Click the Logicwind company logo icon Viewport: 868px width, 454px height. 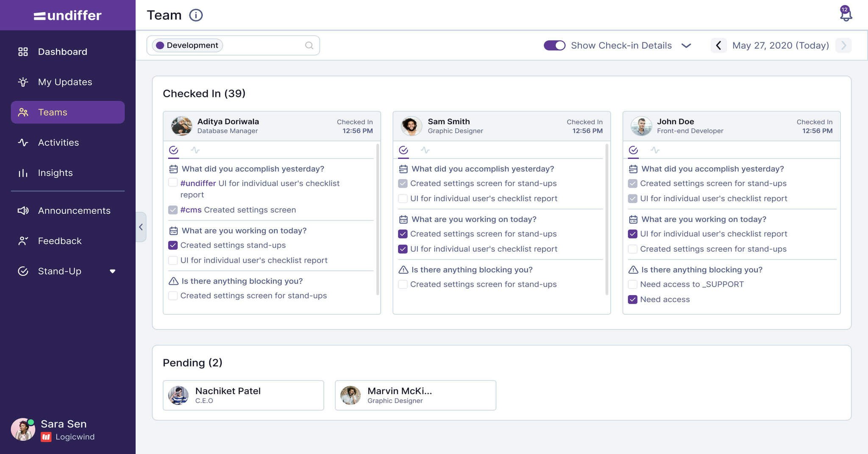pyautogui.click(x=46, y=437)
